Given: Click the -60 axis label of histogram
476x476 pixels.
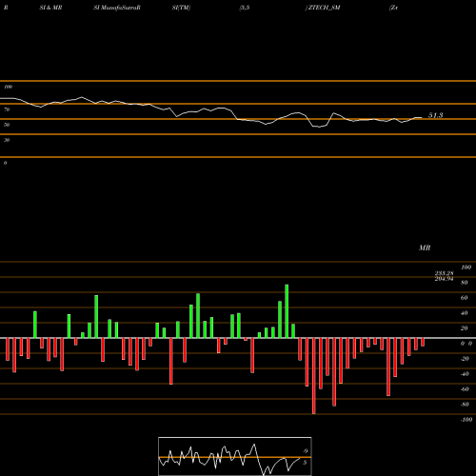Looking at the screenshot, I should click(465, 389).
